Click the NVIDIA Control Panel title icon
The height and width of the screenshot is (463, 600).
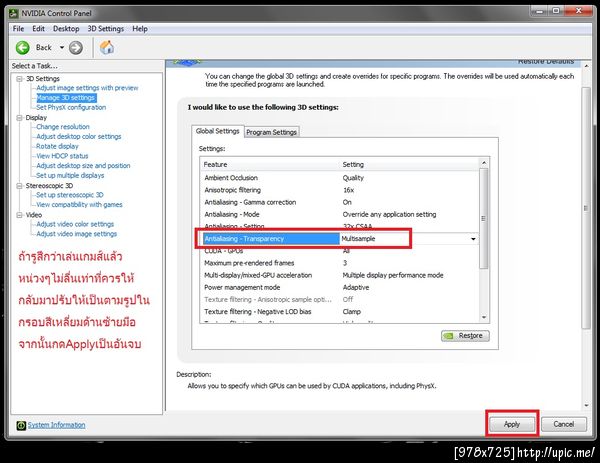tap(14, 13)
